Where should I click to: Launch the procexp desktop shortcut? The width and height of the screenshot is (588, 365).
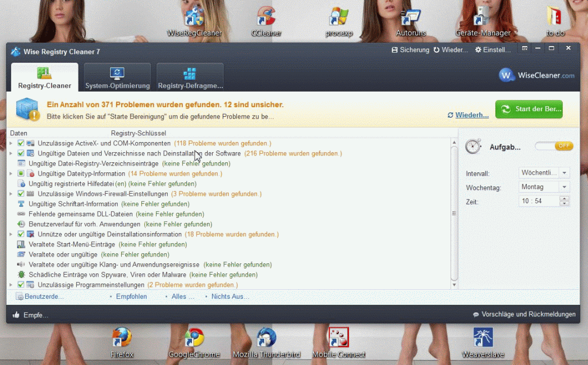click(x=339, y=22)
